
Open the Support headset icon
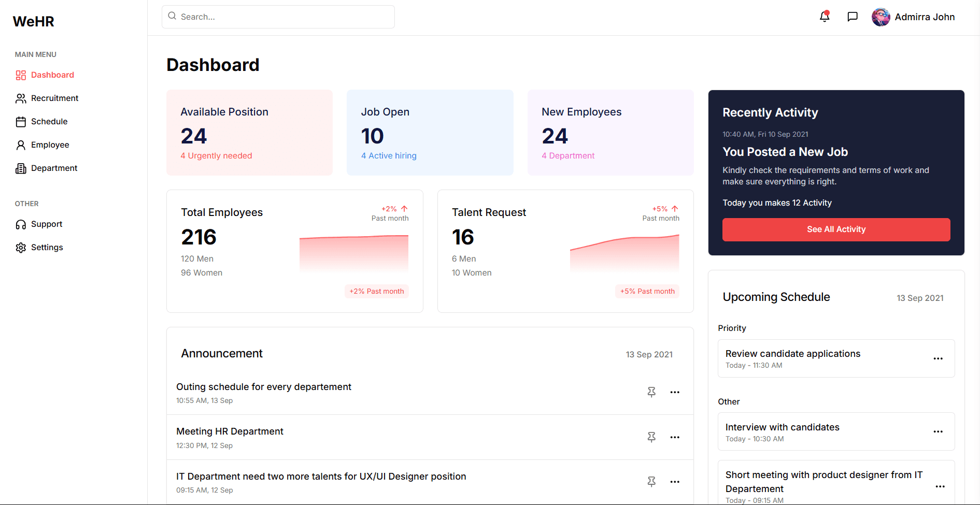tap(21, 224)
